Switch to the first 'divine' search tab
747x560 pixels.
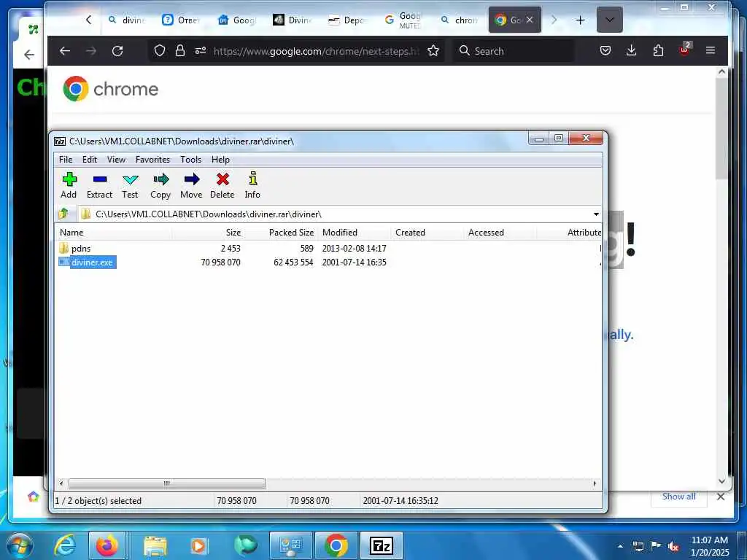[127, 20]
